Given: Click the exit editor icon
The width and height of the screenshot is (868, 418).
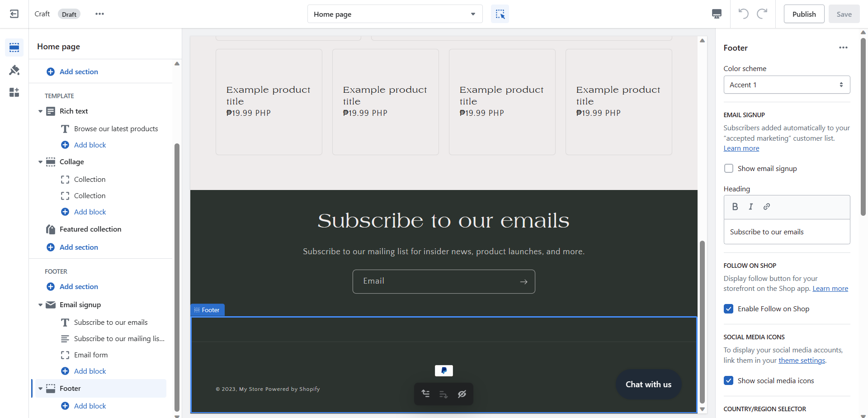Looking at the screenshot, I should (x=14, y=14).
